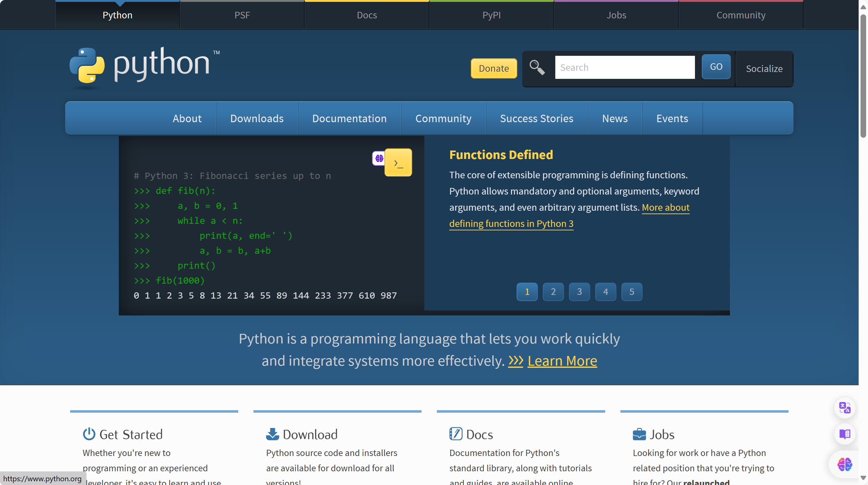Open the PSF top tab

pos(242,15)
